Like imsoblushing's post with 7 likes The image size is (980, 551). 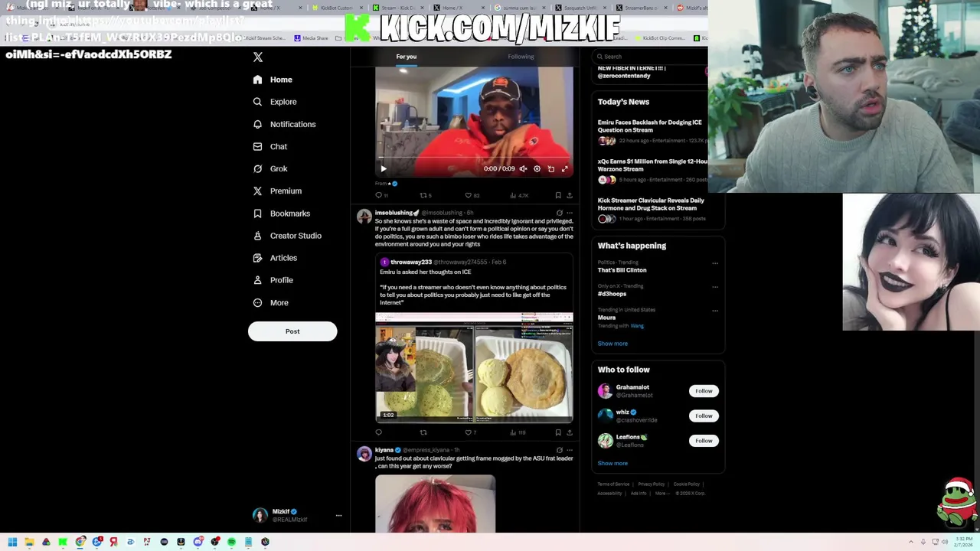point(470,432)
